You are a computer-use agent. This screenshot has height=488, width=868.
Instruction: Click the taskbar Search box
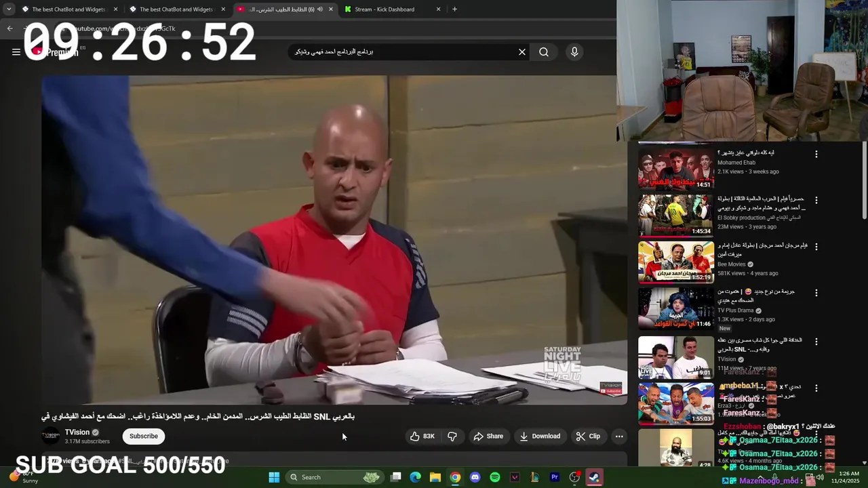[334, 477]
